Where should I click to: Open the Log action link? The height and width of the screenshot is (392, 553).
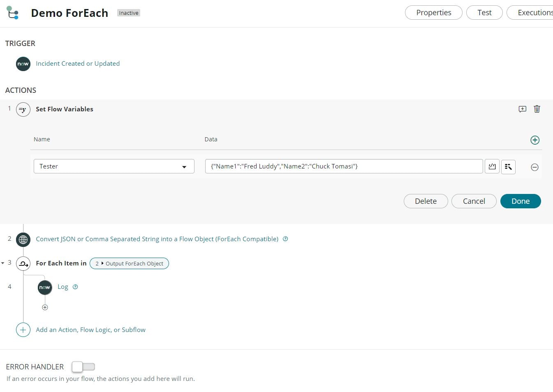63,287
